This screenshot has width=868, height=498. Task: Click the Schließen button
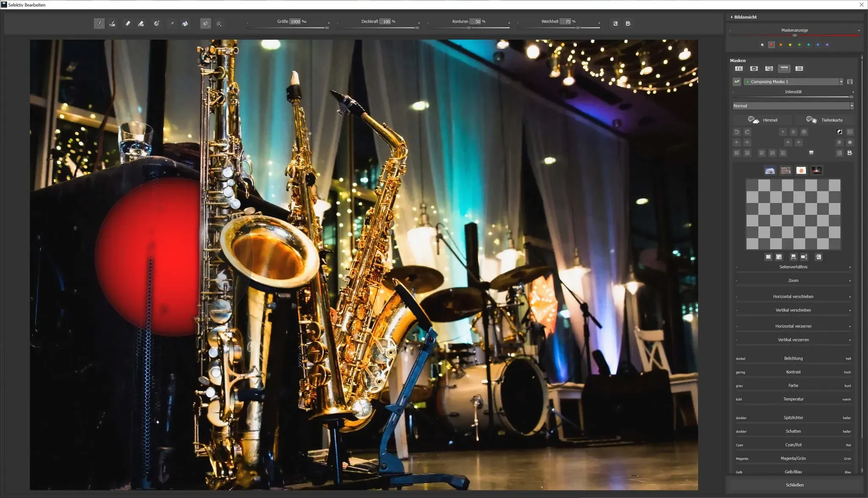[x=795, y=485]
